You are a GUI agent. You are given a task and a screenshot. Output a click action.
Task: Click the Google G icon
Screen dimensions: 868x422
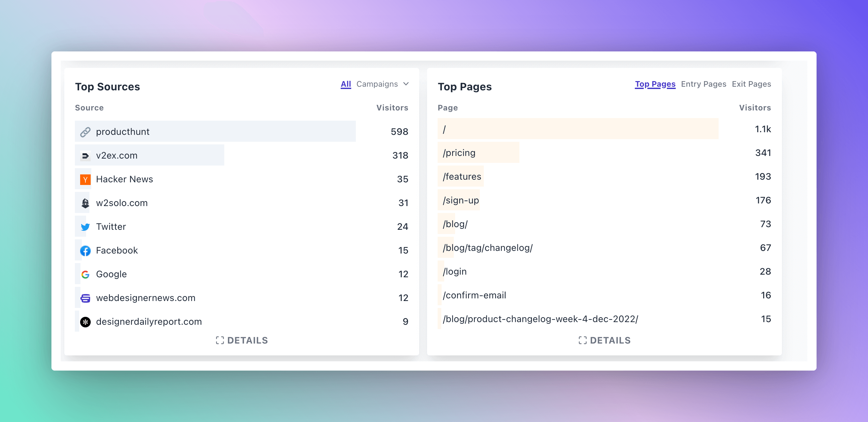[x=85, y=275]
